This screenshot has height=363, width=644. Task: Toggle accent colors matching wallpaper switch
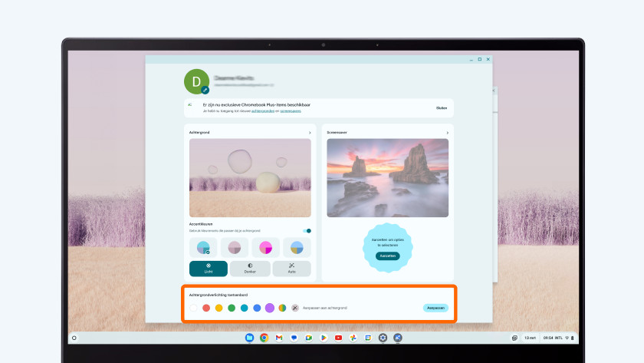tap(307, 230)
